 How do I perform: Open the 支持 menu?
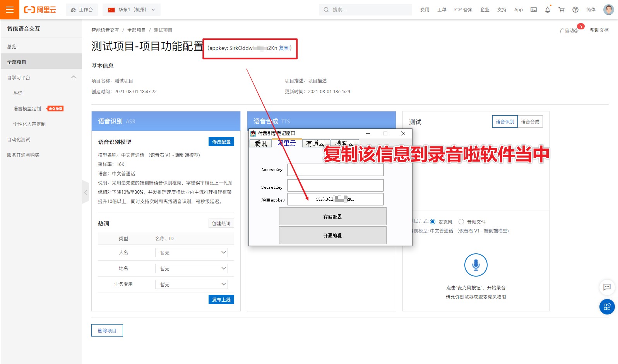point(502,10)
